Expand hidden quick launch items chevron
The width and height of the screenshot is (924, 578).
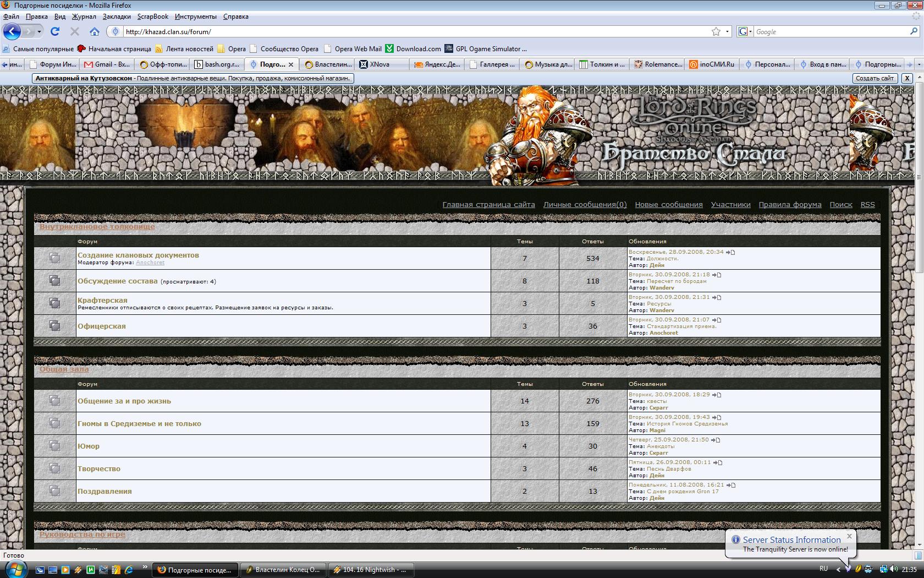point(145,567)
